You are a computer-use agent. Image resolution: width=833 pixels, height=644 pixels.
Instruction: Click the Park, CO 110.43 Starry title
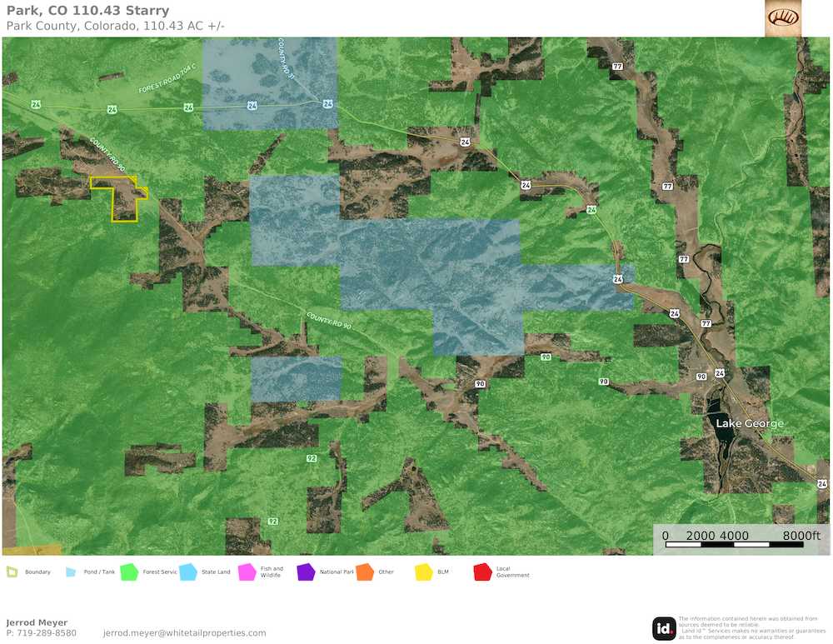point(87,11)
